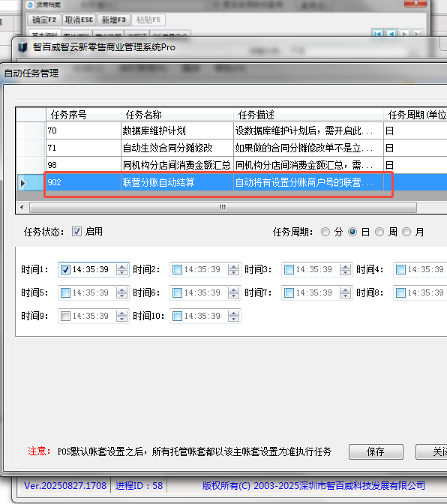Click the 任务序号 column header
447x504 pixels.
[83, 115]
